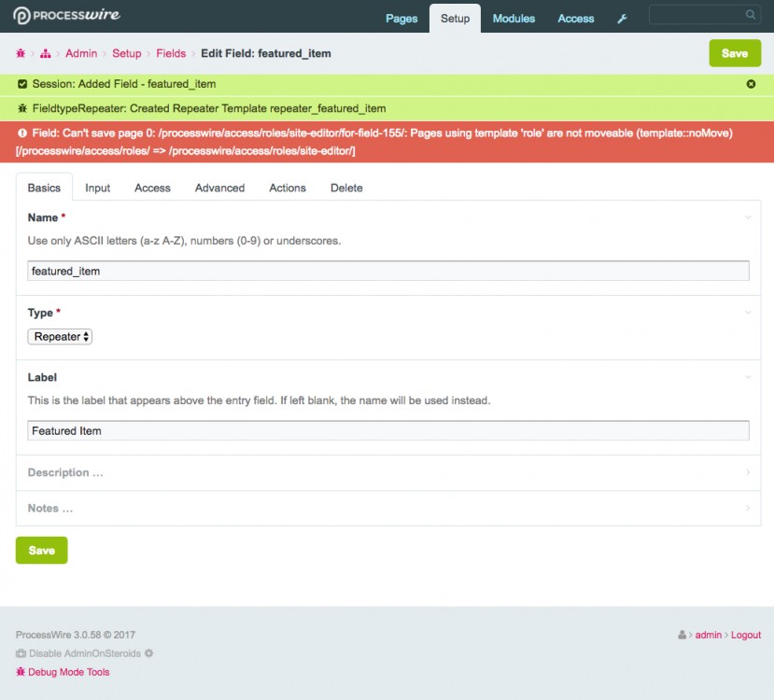Click the search magnifier icon
Image resolution: width=774 pixels, height=700 pixels.
coord(750,15)
